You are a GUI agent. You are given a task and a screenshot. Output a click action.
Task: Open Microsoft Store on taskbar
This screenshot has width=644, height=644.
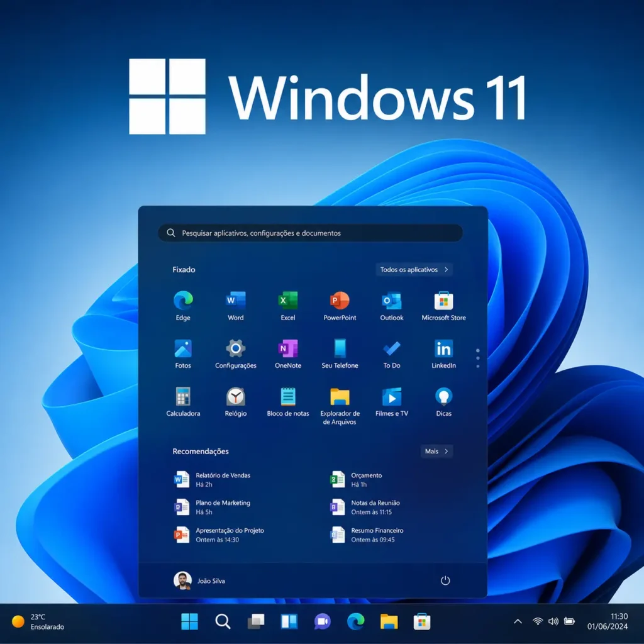tap(422, 621)
